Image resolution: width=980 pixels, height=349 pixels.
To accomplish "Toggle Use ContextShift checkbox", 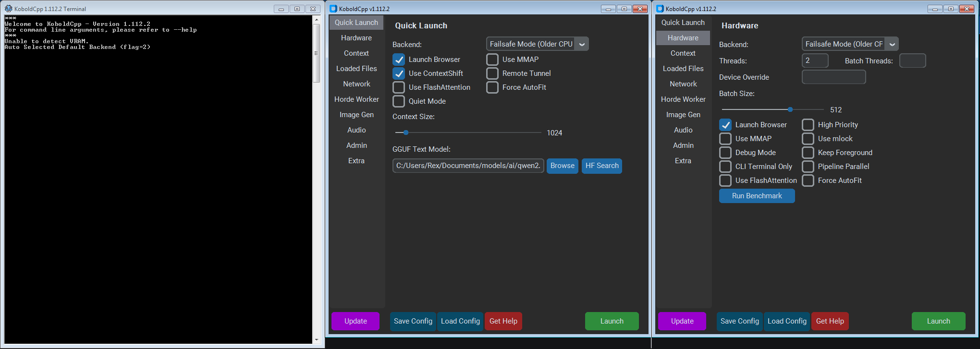I will (x=399, y=73).
